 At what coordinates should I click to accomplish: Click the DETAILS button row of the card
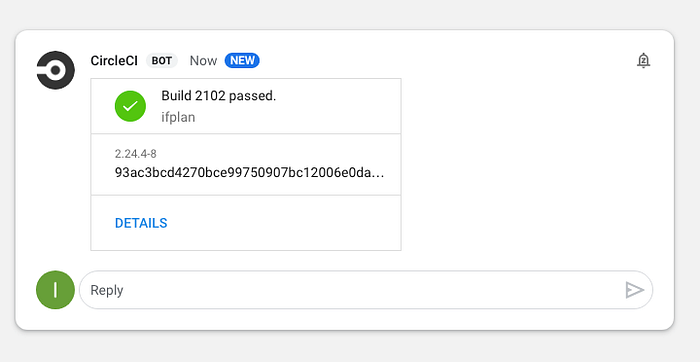click(x=246, y=223)
